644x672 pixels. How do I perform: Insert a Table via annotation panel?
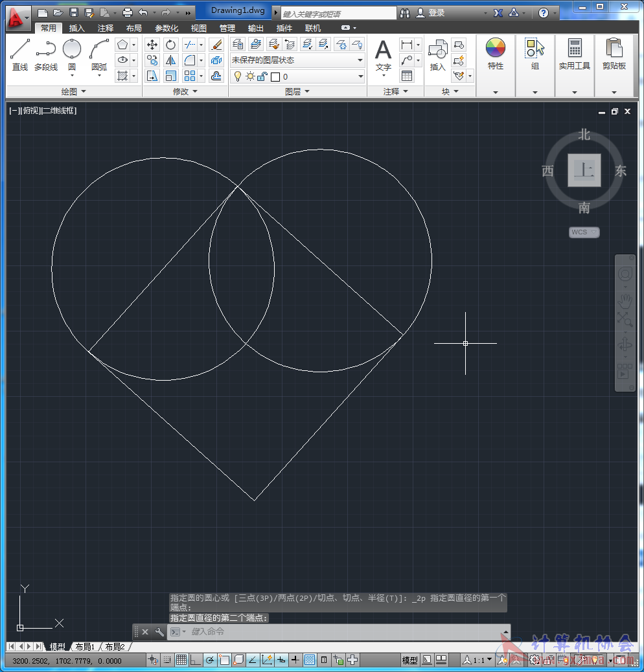click(406, 76)
